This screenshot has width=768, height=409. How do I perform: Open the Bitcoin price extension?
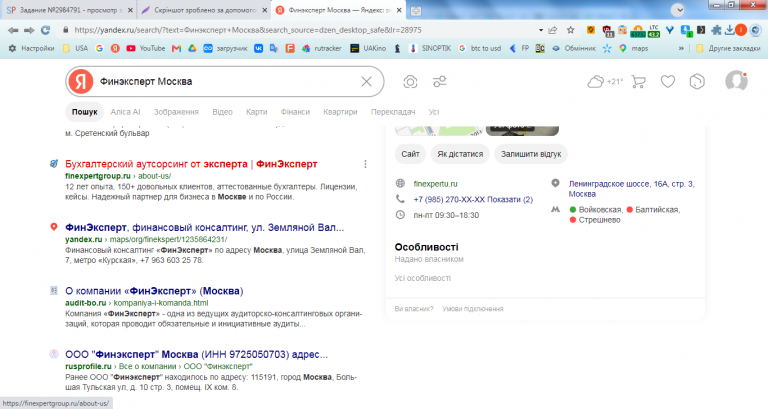pos(638,31)
